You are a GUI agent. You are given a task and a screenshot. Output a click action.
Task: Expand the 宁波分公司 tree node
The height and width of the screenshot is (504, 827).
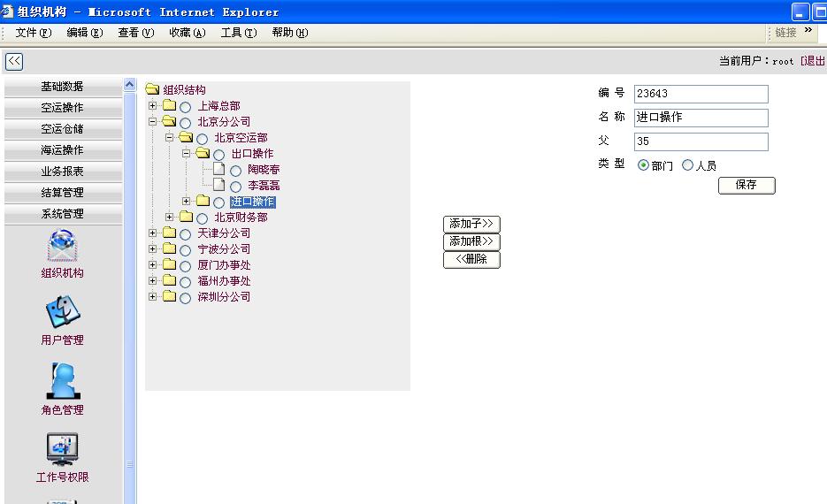coord(152,248)
